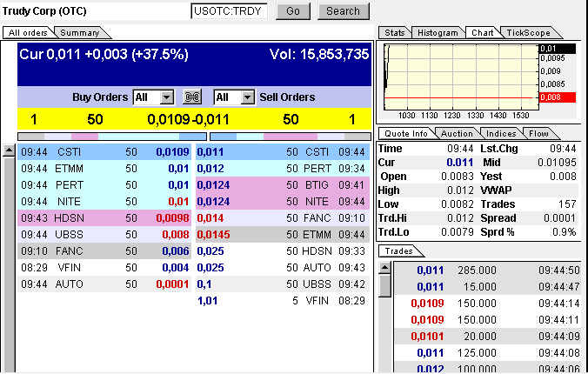Open the Stats tab

pyautogui.click(x=395, y=33)
